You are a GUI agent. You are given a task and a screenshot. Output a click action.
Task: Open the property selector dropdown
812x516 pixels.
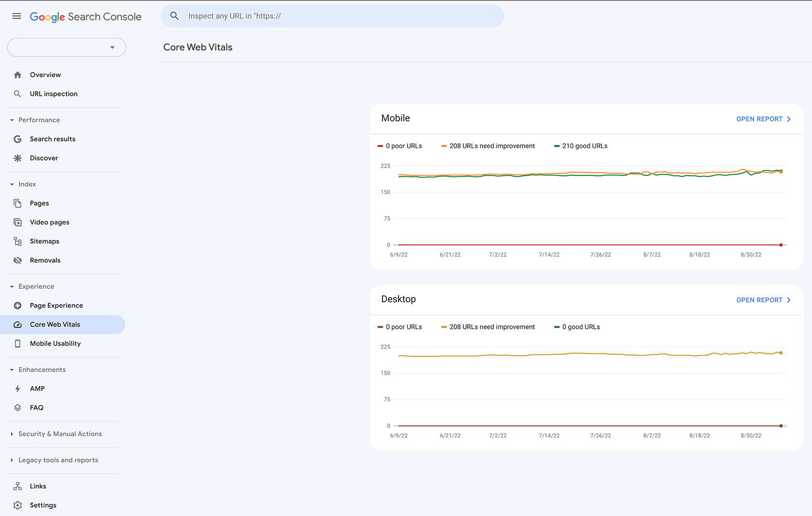67,47
